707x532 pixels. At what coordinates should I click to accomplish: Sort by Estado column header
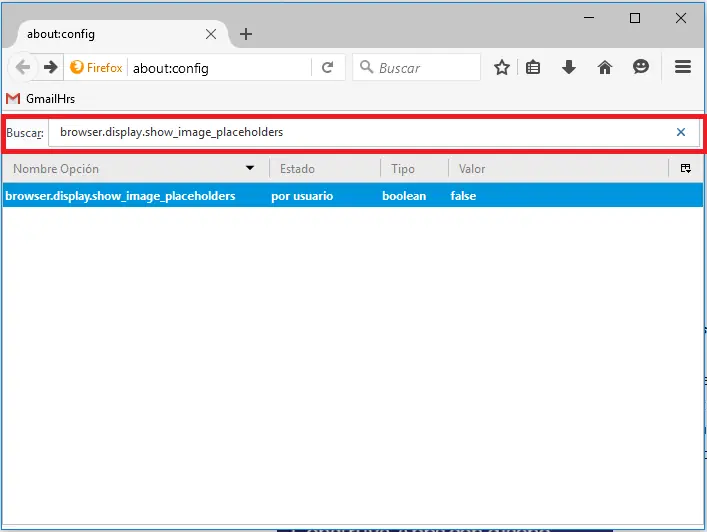tap(325, 169)
